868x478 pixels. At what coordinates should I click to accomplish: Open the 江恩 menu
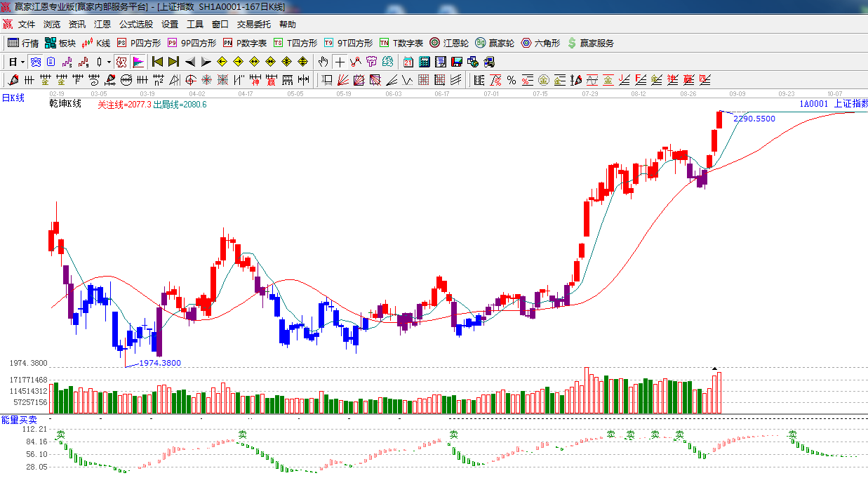point(102,24)
